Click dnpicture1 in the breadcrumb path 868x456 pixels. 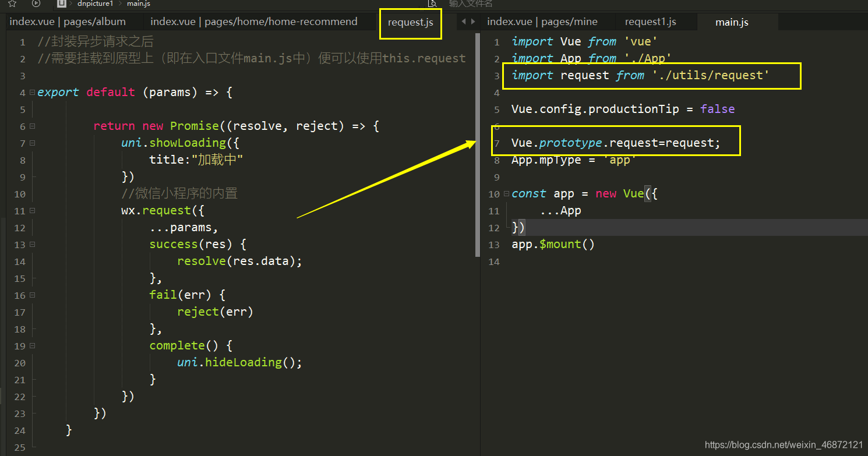click(95, 3)
